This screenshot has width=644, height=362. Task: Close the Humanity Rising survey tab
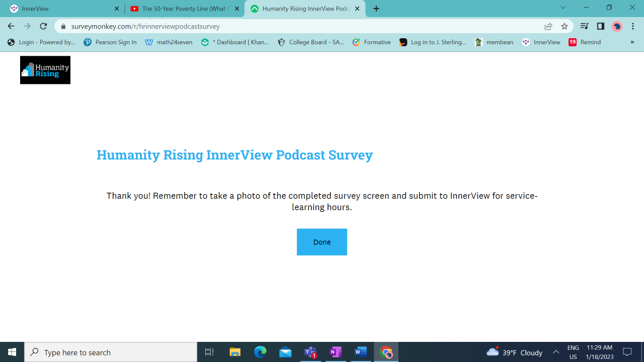[357, 9]
